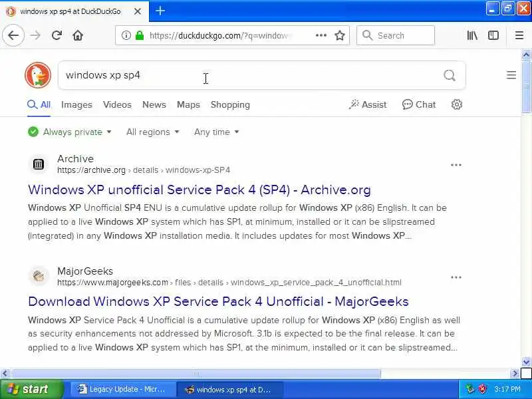This screenshot has width=532, height=399.
Task: Click the vertical scrollbar down arrow
Action: (x=526, y=362)
